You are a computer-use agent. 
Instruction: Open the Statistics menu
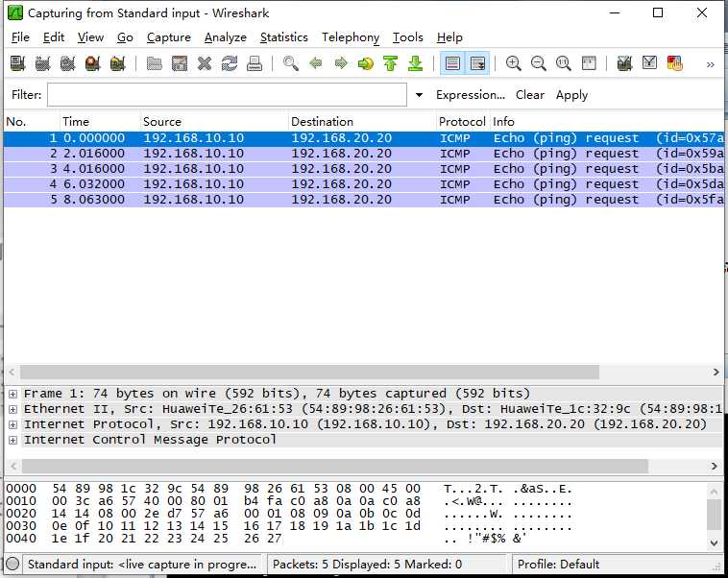point(284,37)
